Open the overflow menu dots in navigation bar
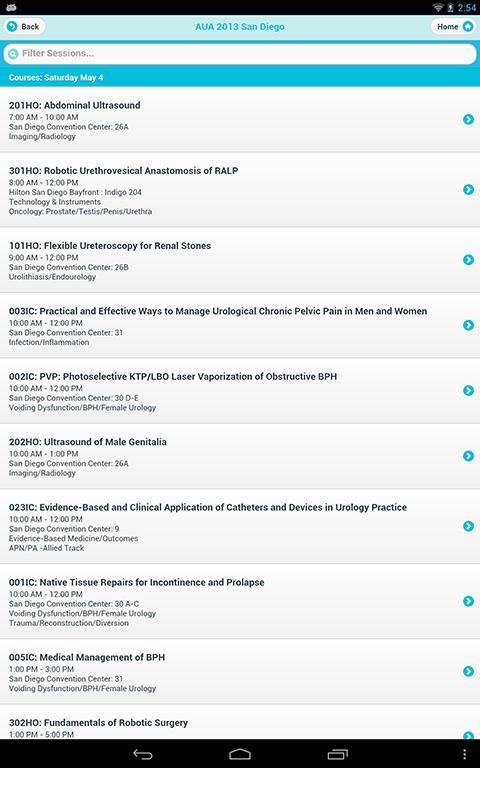Screen dimensions: 480x800 (x=464, y=754)
